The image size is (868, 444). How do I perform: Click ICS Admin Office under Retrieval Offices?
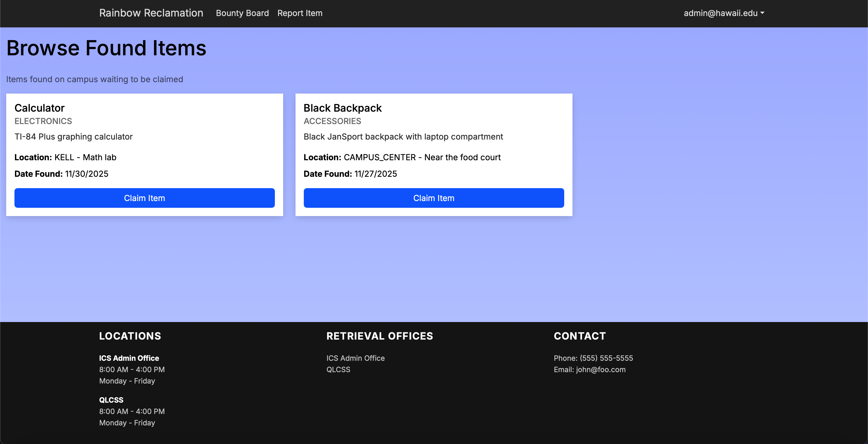click(355, 358)
